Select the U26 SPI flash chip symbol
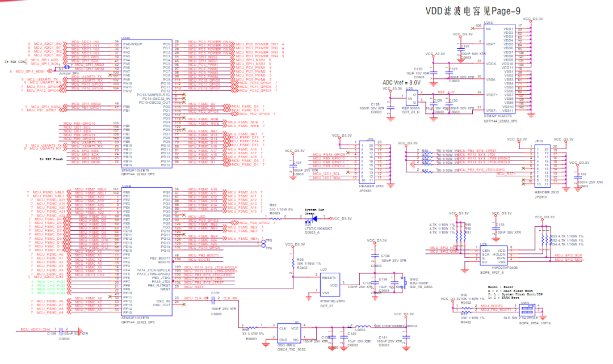The width and height of the screenshot is (613, 364). click(494, 256)
